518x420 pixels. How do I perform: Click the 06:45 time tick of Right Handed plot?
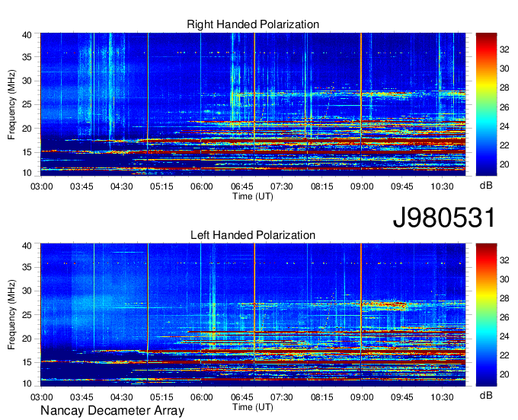(241, 186)
